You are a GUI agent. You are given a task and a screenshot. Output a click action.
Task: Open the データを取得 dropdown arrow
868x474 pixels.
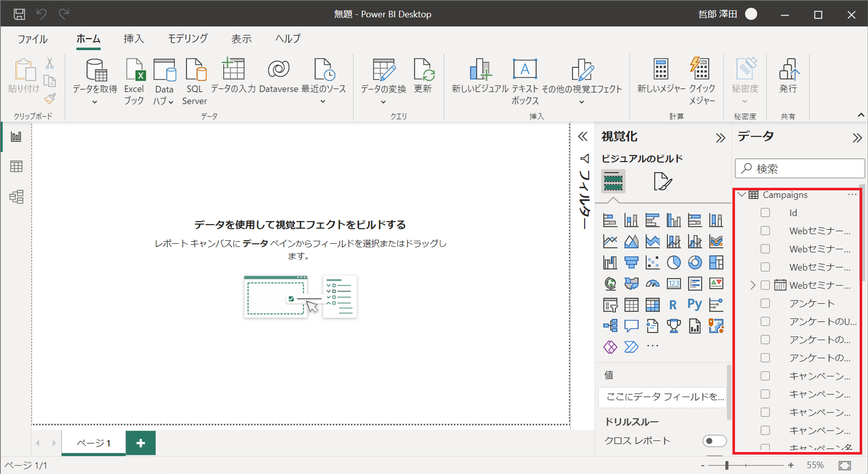(x=95, y=102)
